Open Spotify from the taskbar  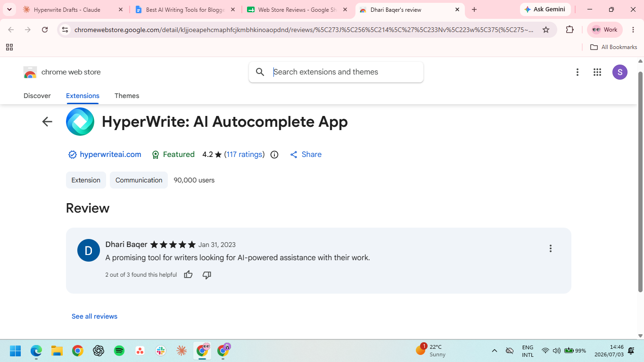pos(119,351)
